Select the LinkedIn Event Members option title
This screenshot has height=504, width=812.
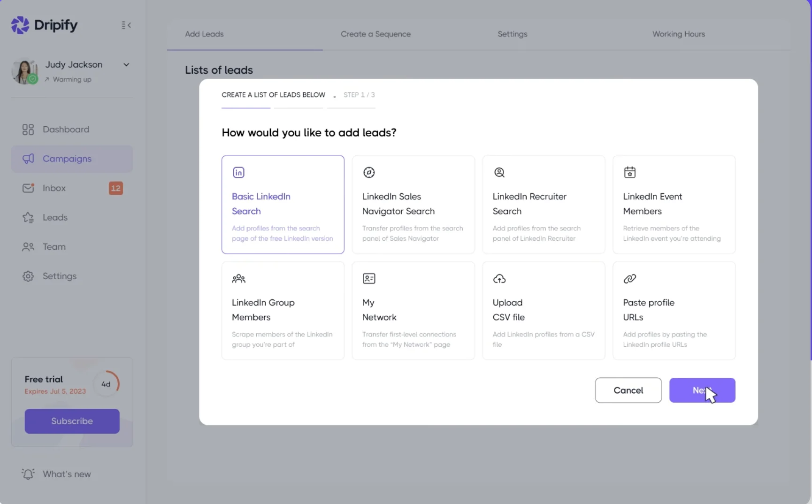coord(652,204)
